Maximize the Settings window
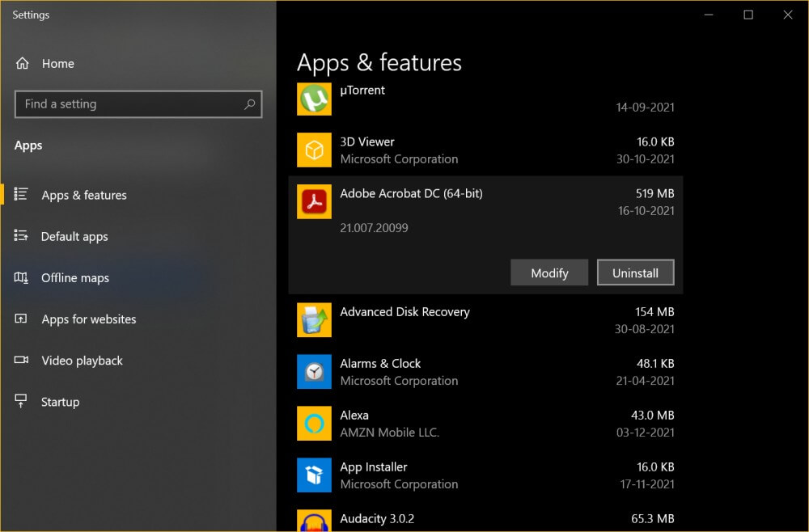Image resolution: width=809 pixels, height=532 pixels. click(748, 15)
